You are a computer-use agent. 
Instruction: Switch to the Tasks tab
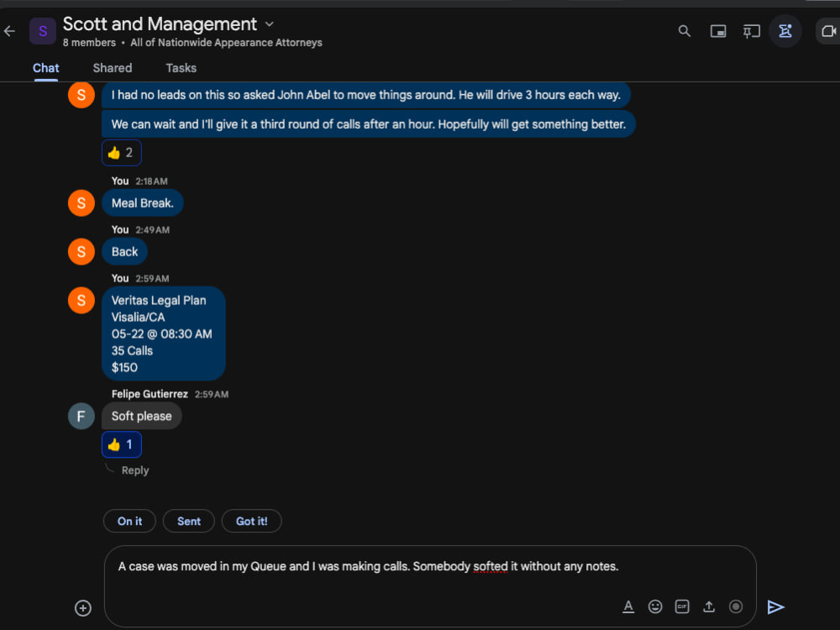(x=181, y=68)
